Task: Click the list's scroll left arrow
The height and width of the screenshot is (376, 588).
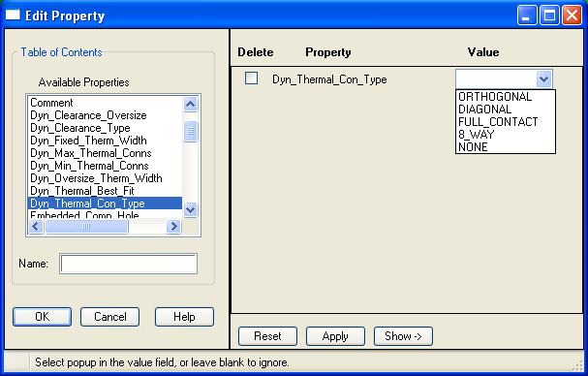Action: tap(36, 226)
